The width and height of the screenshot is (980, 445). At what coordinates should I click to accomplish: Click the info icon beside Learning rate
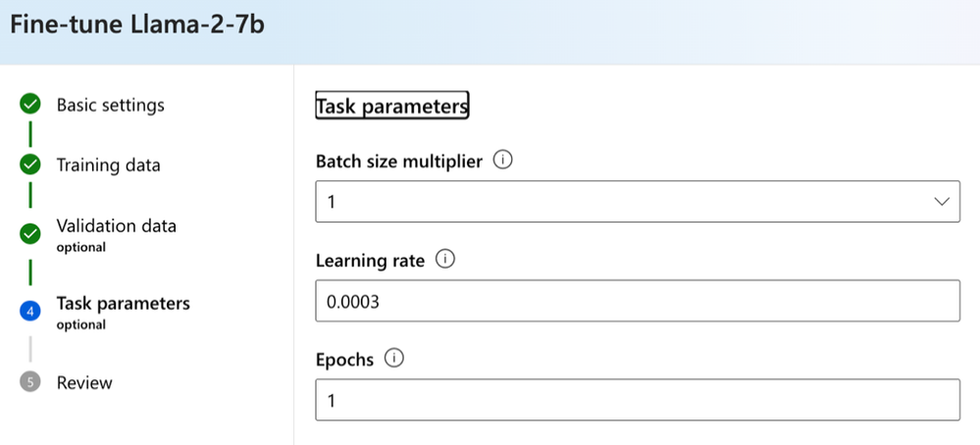tap(444, 260)
